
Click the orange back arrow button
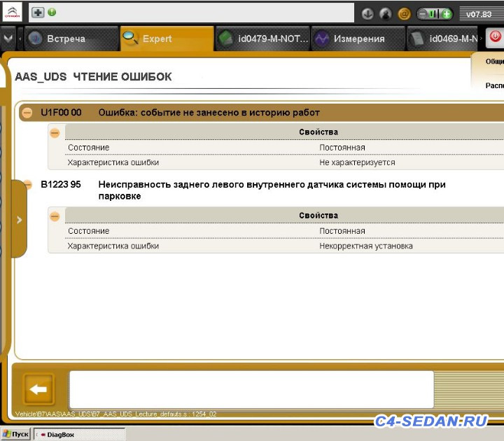[39, 389]
